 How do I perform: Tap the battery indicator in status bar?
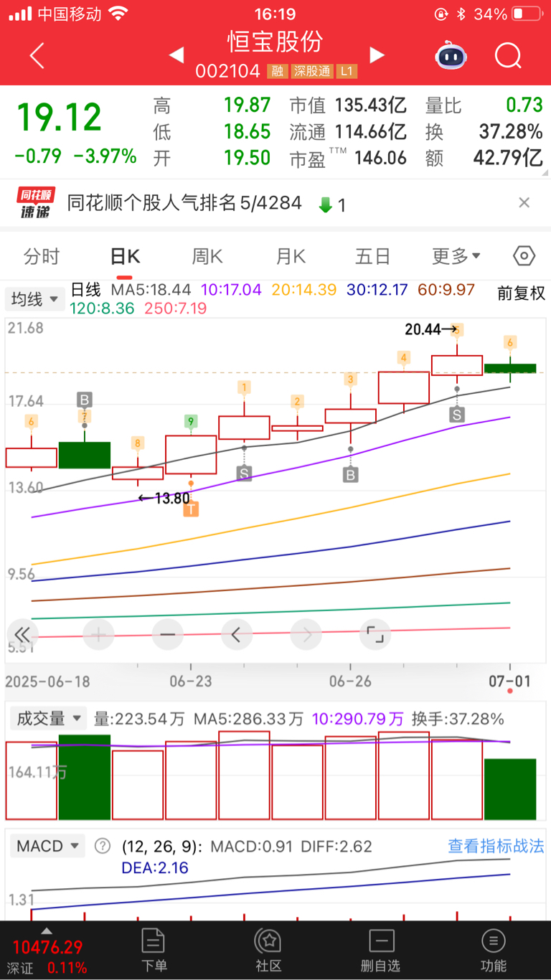(x=527, y=14)
